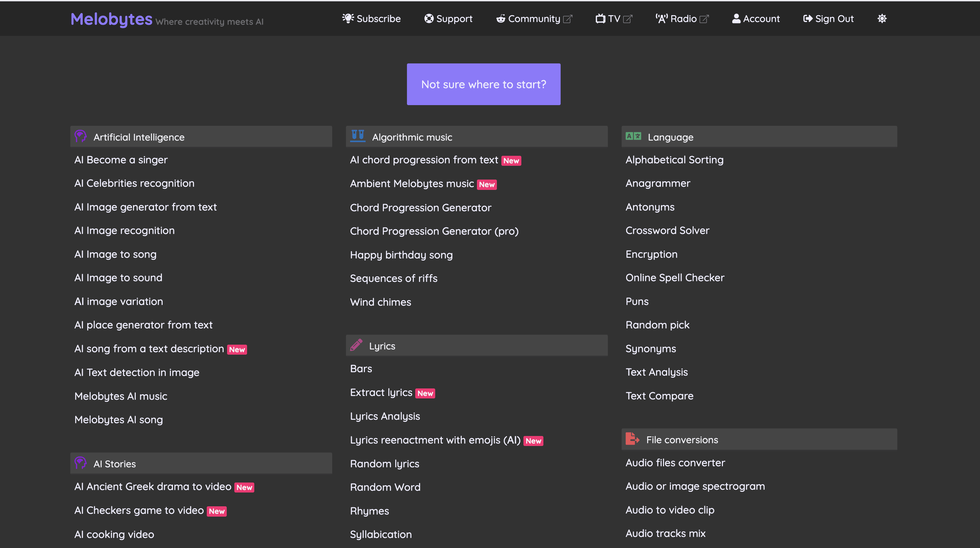Image resolution: width=980 pixels, height=548 pixels.
Task: Click the TV icon in navbar
Action: pyautogui.click(x=600, y=19)
